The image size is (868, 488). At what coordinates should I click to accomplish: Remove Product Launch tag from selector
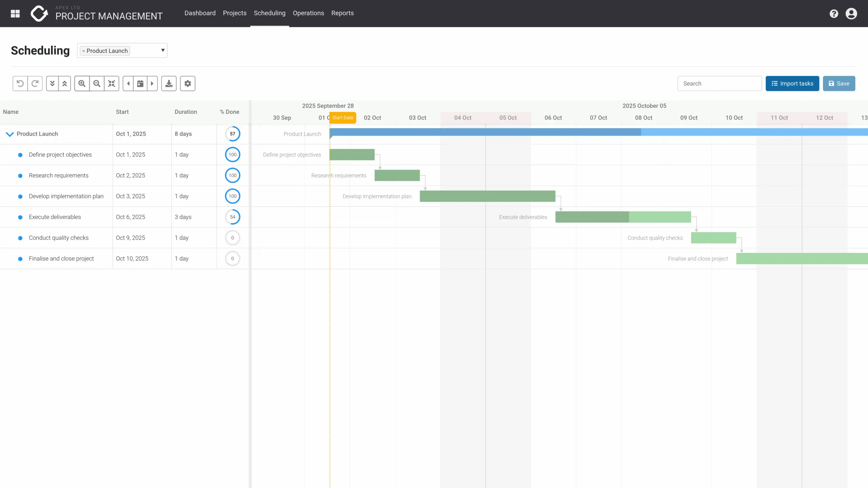(x=83, y=51)
